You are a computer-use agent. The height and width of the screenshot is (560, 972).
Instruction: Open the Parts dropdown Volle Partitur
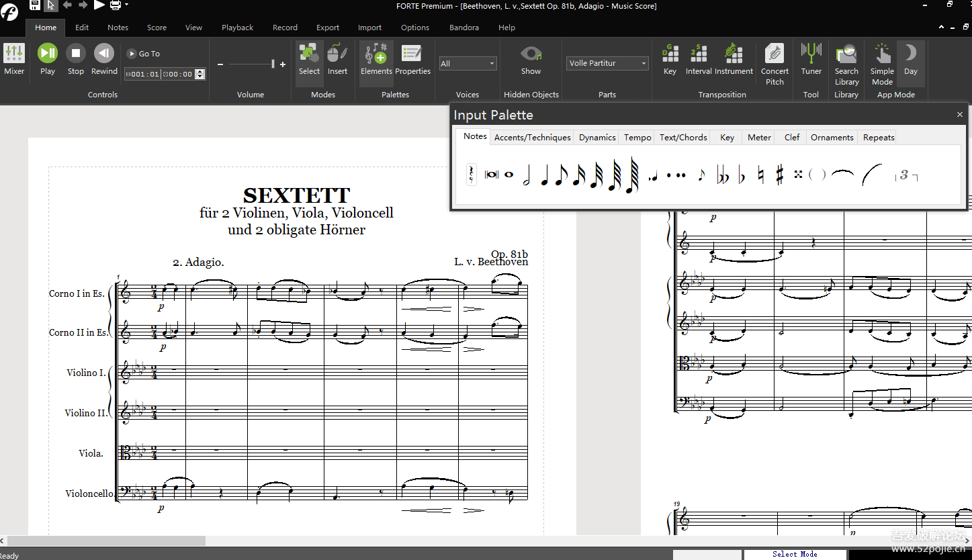point(607,63)
